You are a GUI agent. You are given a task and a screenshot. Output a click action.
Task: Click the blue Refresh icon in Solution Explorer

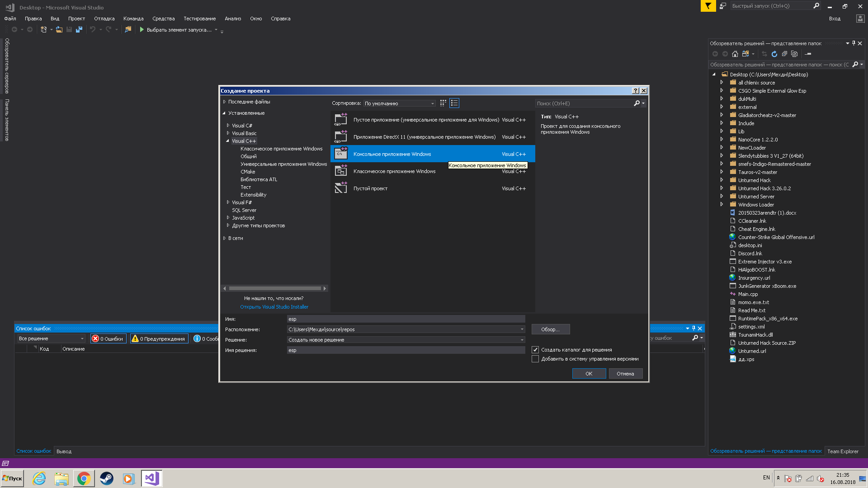coord(774,54)
